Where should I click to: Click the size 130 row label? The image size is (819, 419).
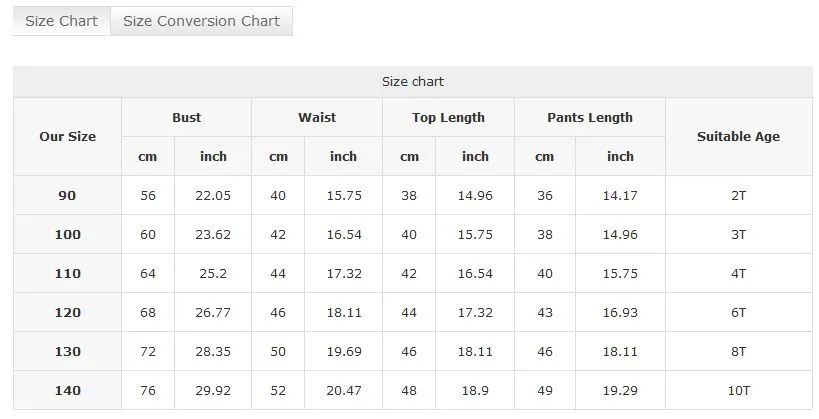coord(67,352)
